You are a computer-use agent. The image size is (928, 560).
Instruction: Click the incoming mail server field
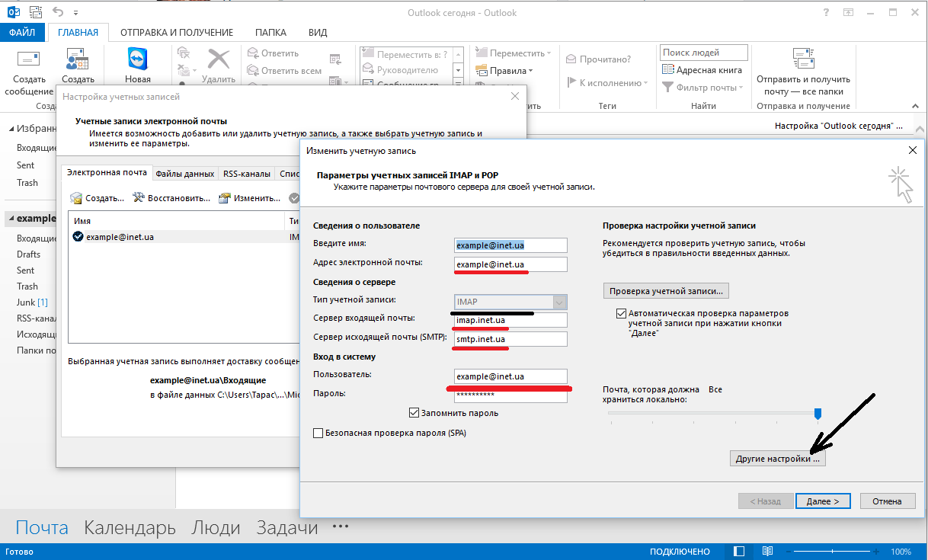510,320
